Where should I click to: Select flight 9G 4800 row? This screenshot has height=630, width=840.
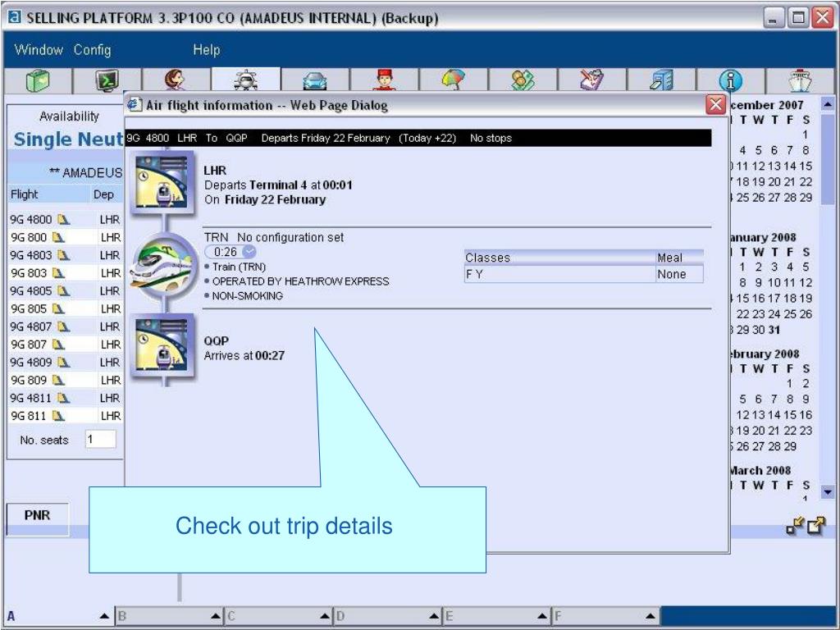point(66,220)
